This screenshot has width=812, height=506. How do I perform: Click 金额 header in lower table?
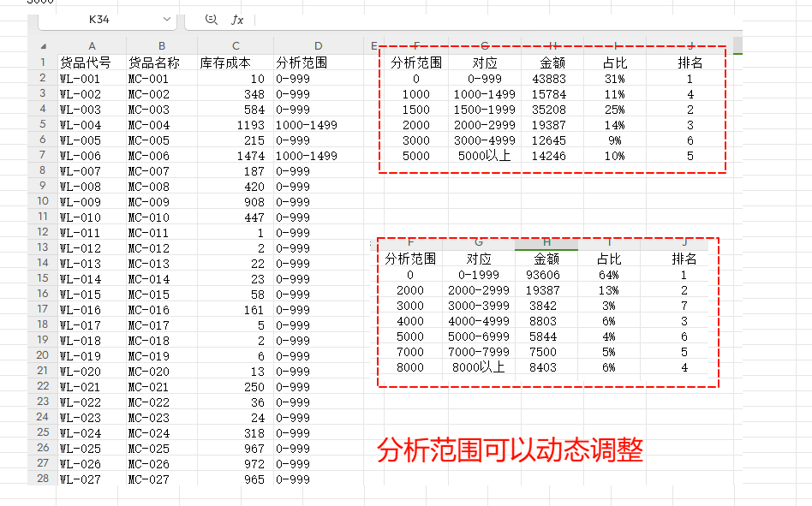point(546,259)
